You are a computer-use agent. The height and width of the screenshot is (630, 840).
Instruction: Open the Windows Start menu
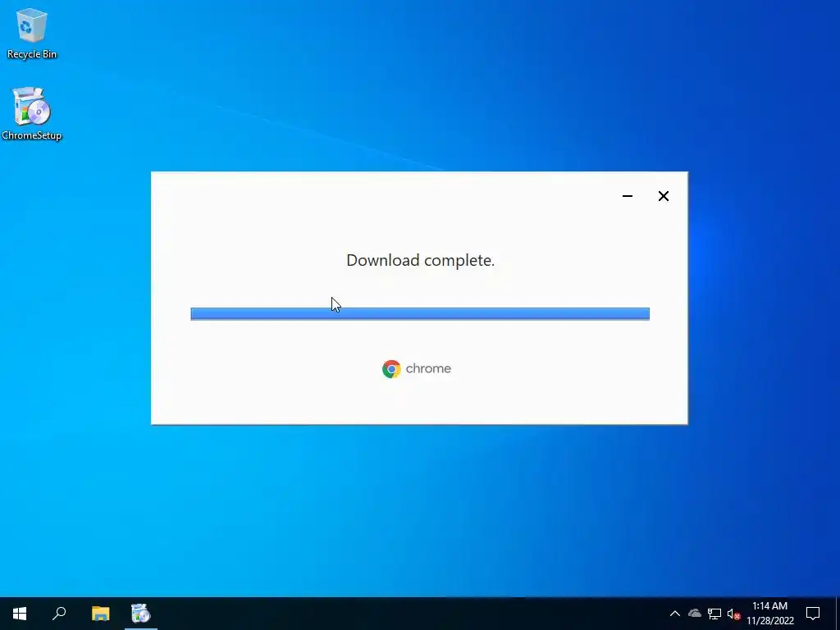20,614
